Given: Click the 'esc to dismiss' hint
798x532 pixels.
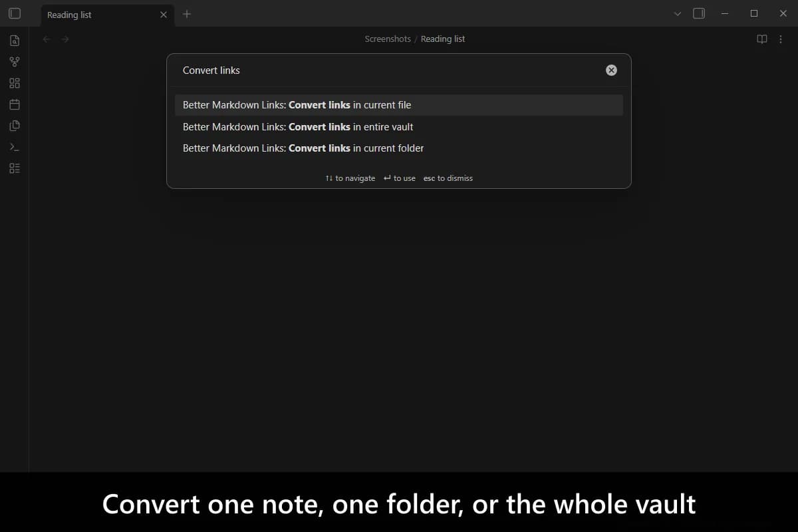Looking at the screenshot, I should [448, 178].
